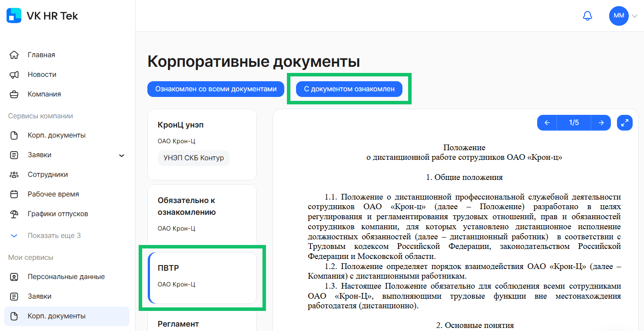The width and height of the screenshot is (644, 331).
Task: Open the Главная home icon
Action: pyautogui.click(x=14, y=55)
